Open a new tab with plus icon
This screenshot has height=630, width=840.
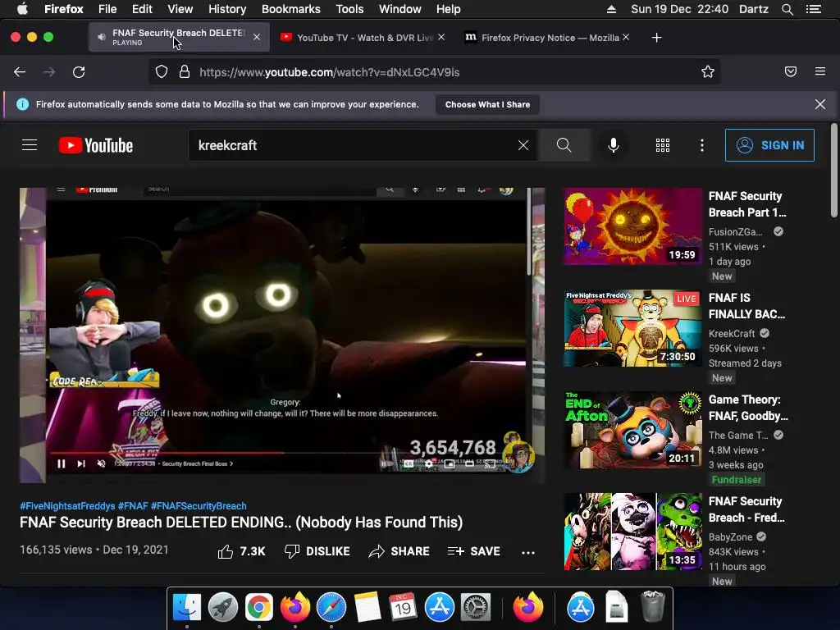(x=657, y=38)
